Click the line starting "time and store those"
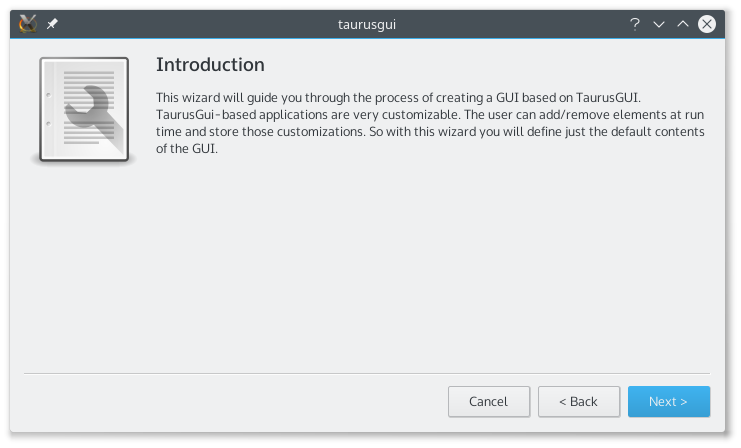The height and width of the screenshot is (448, 741). [x=430, y=132]
